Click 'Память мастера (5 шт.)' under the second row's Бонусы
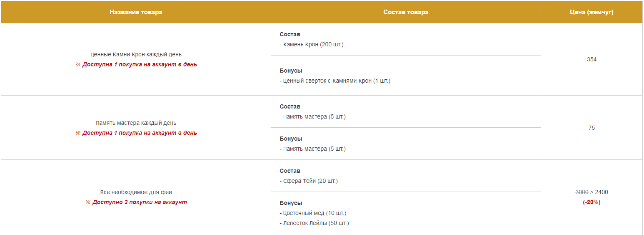The image size is (644, 235). pyautogui.click(x=312, y=149)
